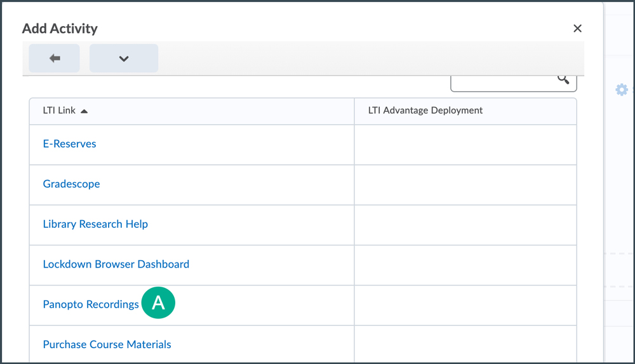Focus the search text field

502,81
